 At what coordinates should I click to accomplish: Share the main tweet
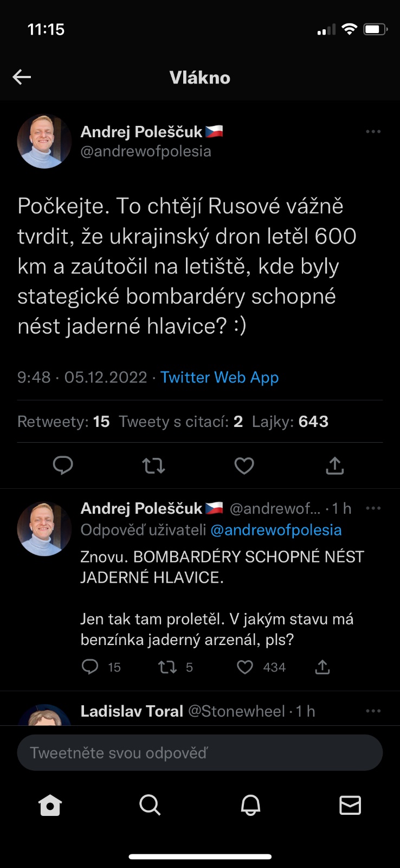tap(335, 465)
